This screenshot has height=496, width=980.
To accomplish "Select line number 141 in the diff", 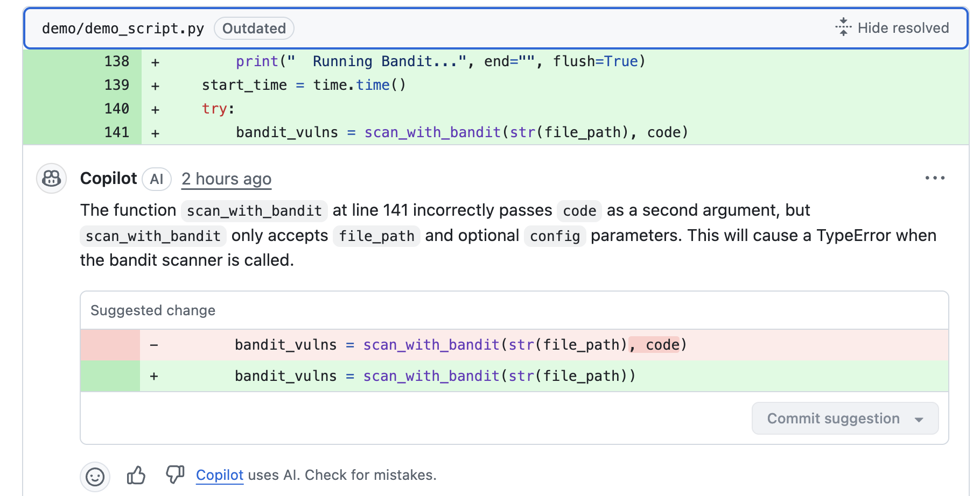I will (x=117, y=132).
